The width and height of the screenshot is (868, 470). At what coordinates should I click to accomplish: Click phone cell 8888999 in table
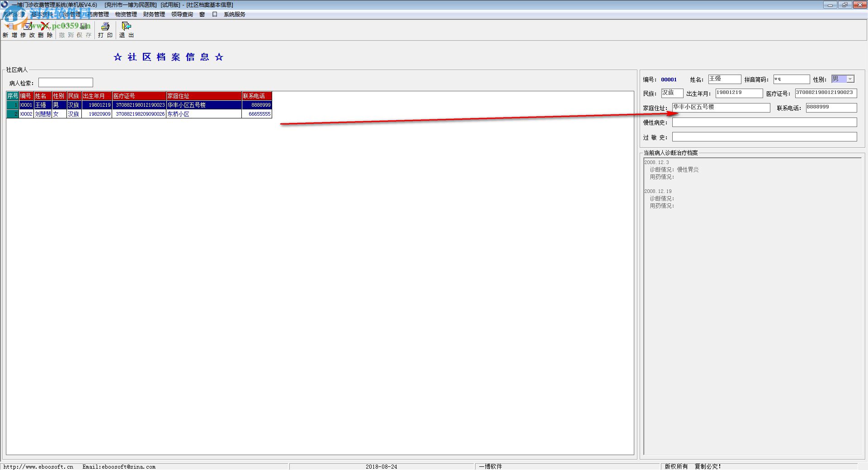(257, 105)
